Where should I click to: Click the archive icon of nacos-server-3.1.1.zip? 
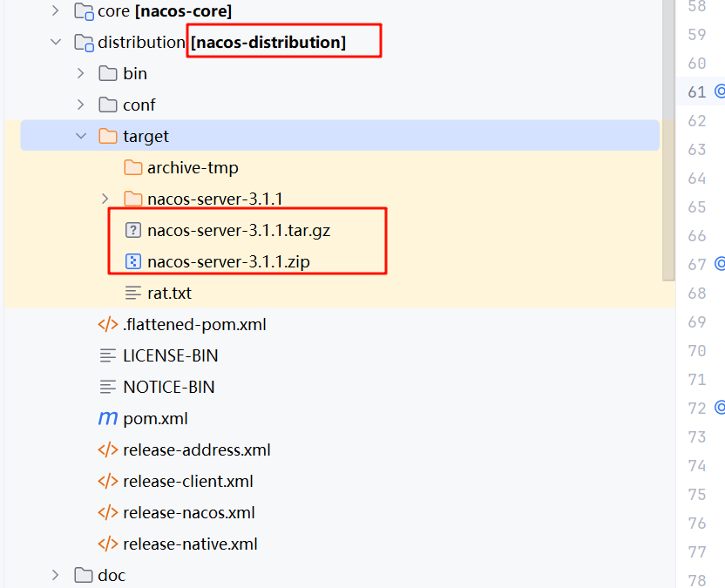133,261
